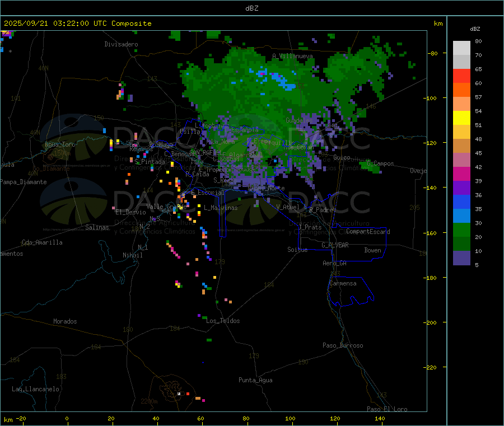Click the 'V_Atuel' location label
Viewport: 504px width, 426px height.
pyautogui.click(x=288, y=207)
